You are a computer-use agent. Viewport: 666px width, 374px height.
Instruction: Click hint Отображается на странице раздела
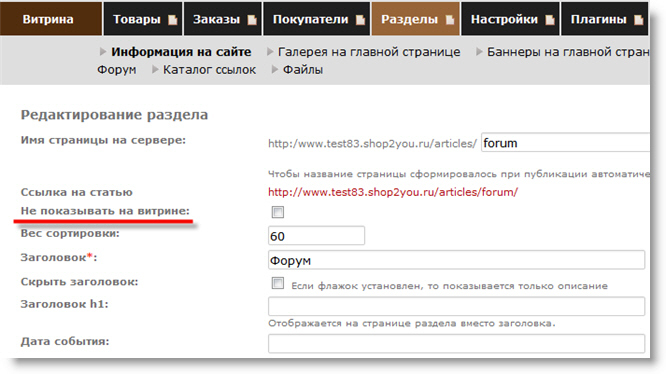pyautogui.click(x=412, y=323)
